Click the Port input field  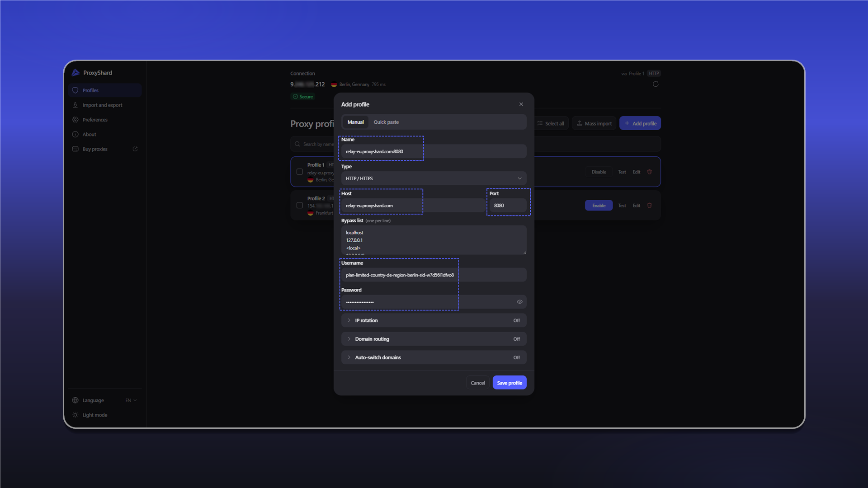[508, 206]
